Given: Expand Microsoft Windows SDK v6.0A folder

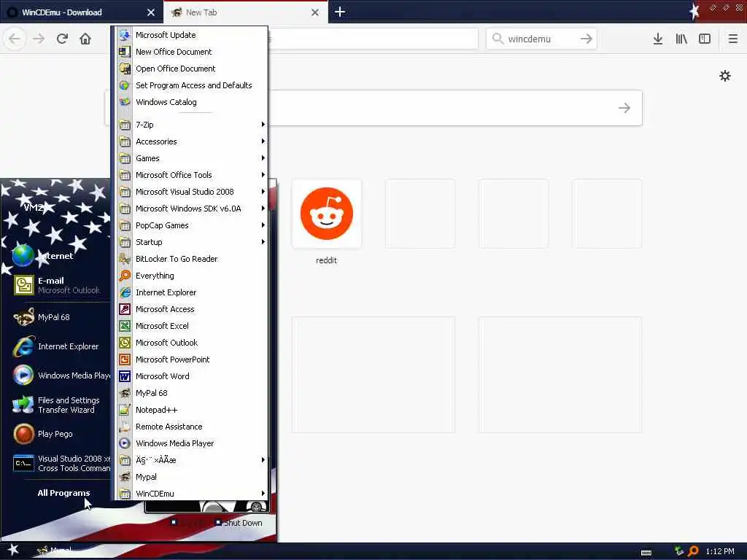Looking at the screenshot, I should pos(192,209).
